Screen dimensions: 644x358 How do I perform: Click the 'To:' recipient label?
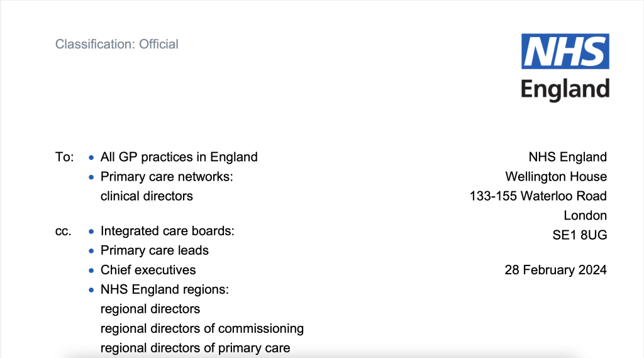64,157
